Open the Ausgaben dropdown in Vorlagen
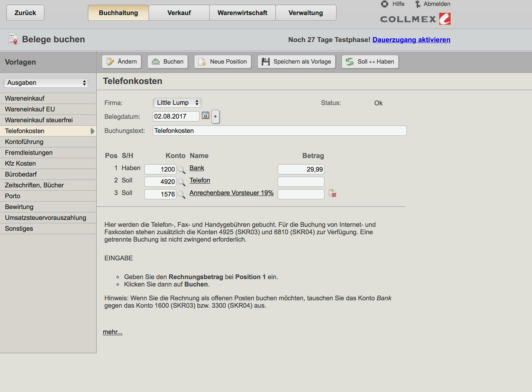Screen dimensions: 532x392 46,83
